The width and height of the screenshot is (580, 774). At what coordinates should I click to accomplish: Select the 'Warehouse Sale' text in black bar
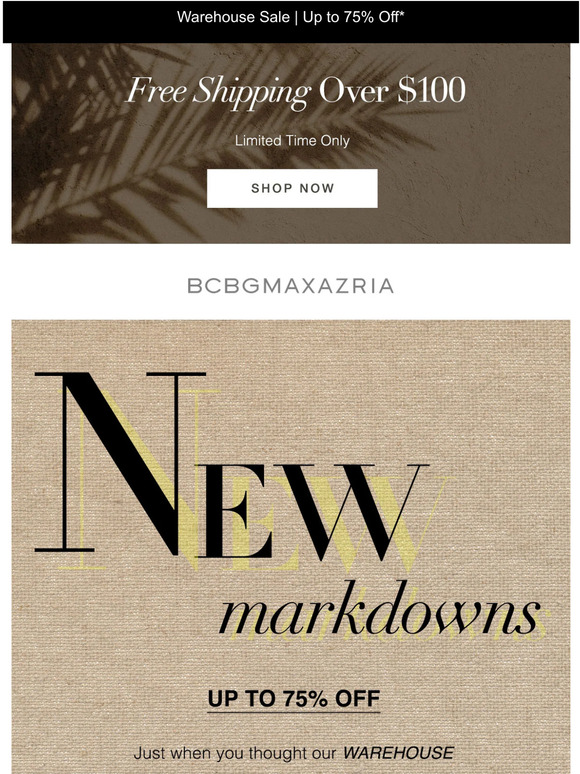[233, 17]
